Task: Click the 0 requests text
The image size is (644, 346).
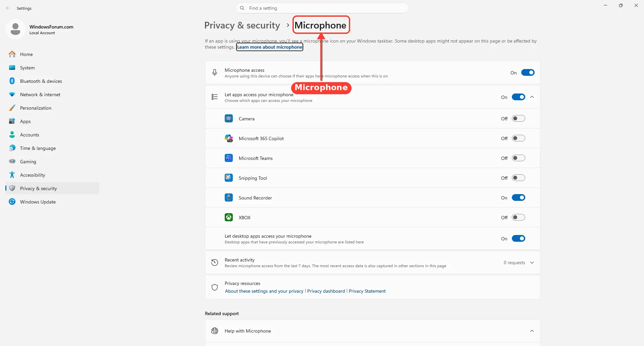Action: click(514, 263)
